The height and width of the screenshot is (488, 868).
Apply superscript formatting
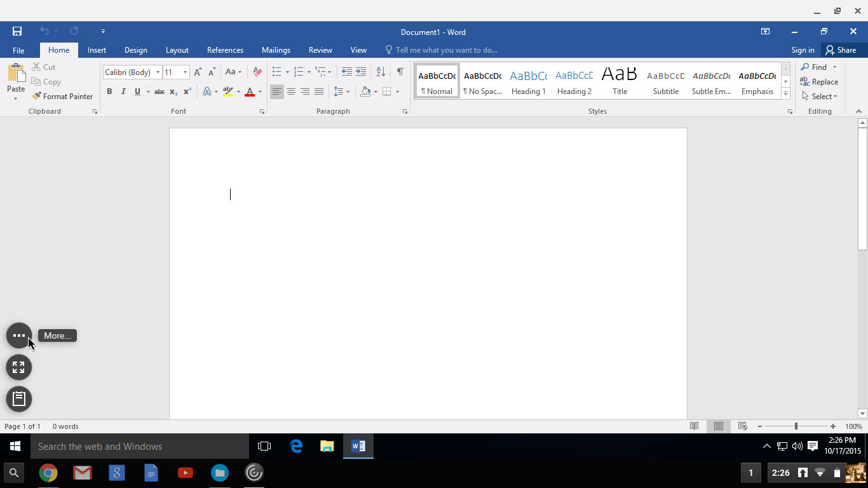point(187,91)
